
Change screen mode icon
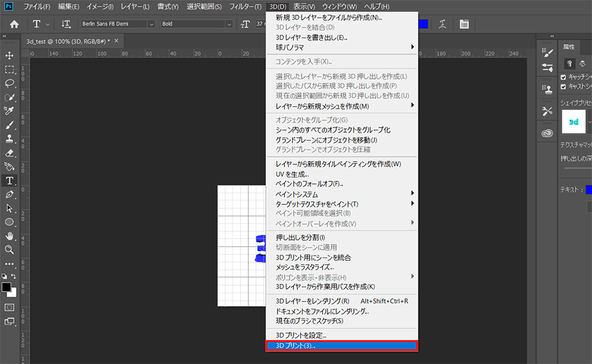9,321
